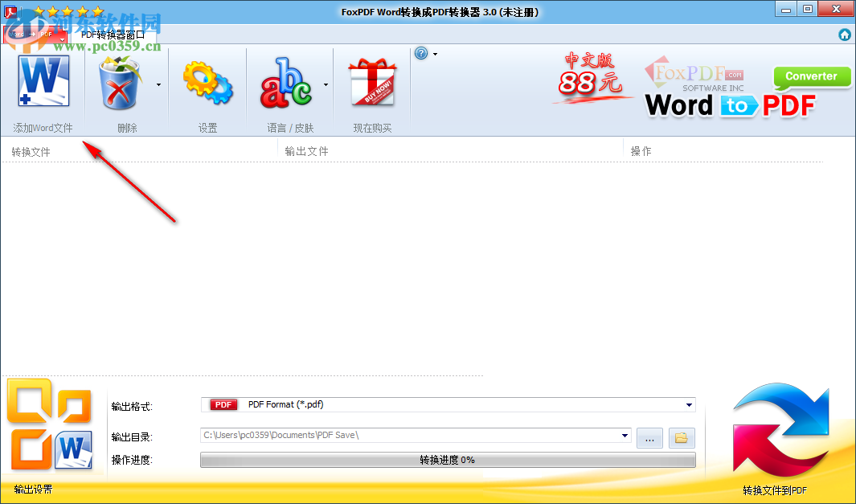
Task: Expand the output directory history dropdown
Action: coord(626,436)
